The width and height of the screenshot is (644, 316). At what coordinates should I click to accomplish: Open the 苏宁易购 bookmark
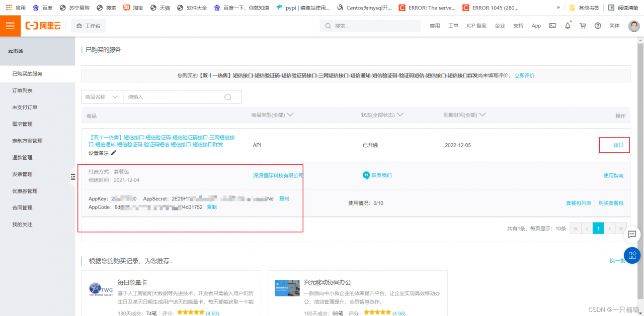[x=74, y=8]
